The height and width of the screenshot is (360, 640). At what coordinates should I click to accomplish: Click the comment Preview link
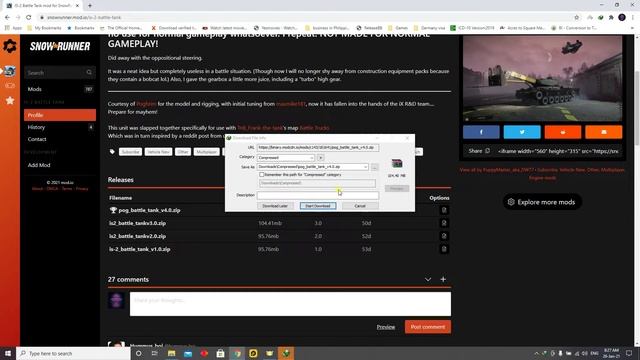point(386,327)
